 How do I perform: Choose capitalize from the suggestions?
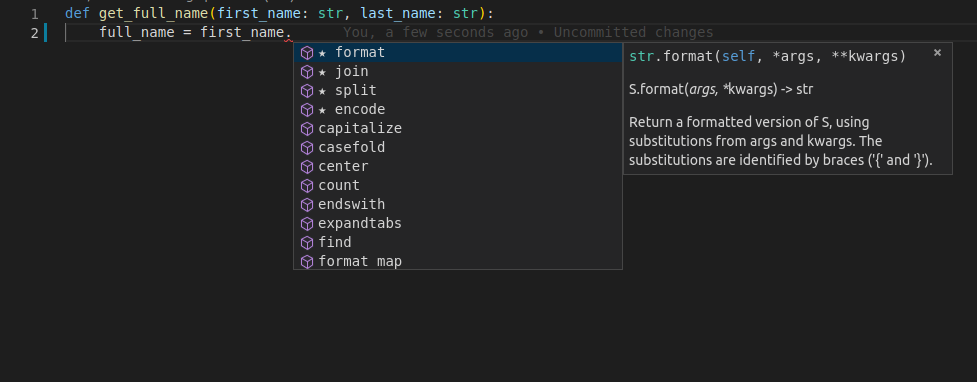(457, 128)
